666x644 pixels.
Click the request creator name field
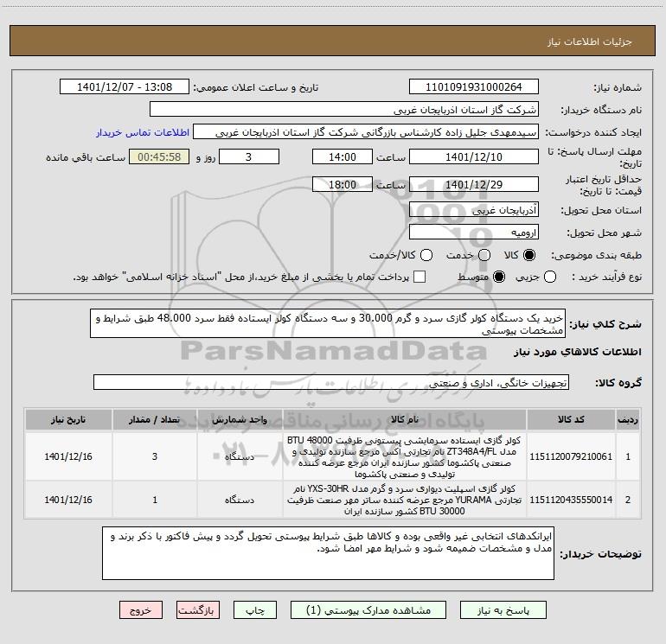[x=366, y=131]
